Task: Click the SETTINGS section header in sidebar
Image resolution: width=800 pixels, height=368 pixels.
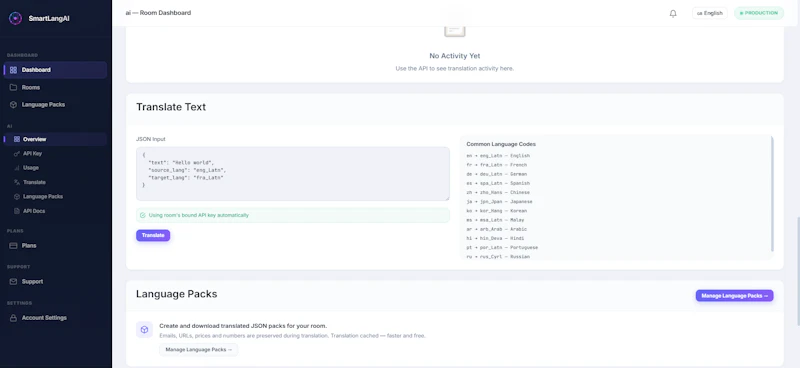Action: coord(19,303)
